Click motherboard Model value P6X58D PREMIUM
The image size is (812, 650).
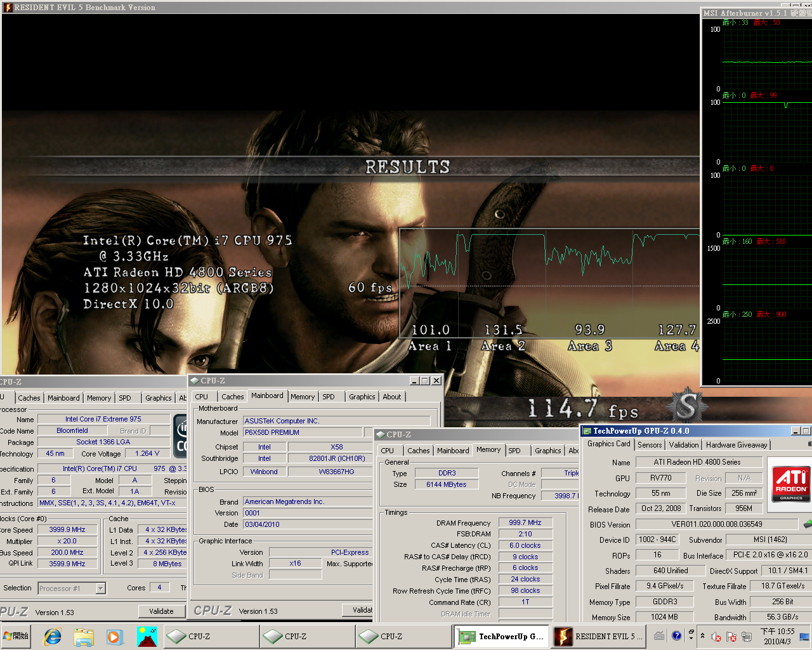(303, 432)
